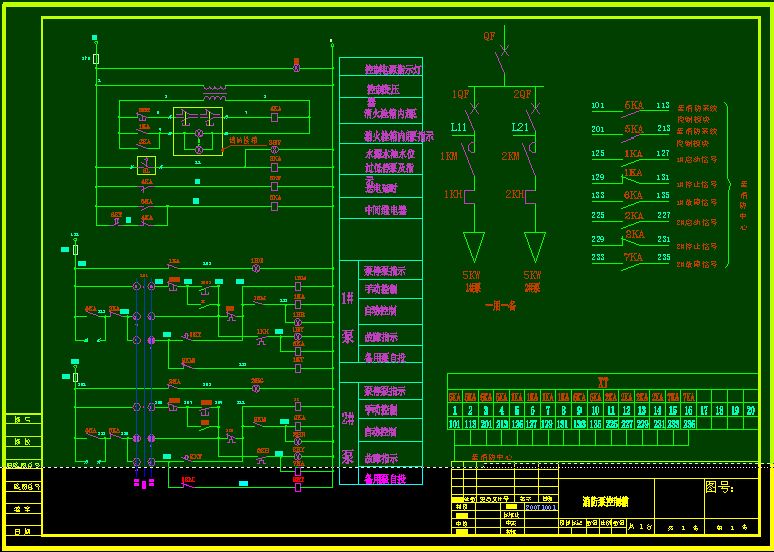Viewport: 774px width, 552px height.
Task: Select terminal number 1 in XT strip
Action: pyautogui.click(x=455, y=409)
